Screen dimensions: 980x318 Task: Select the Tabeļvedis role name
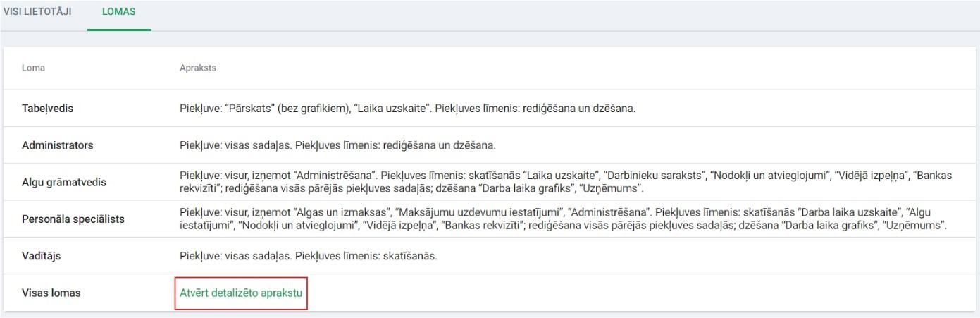click(47, 109)
